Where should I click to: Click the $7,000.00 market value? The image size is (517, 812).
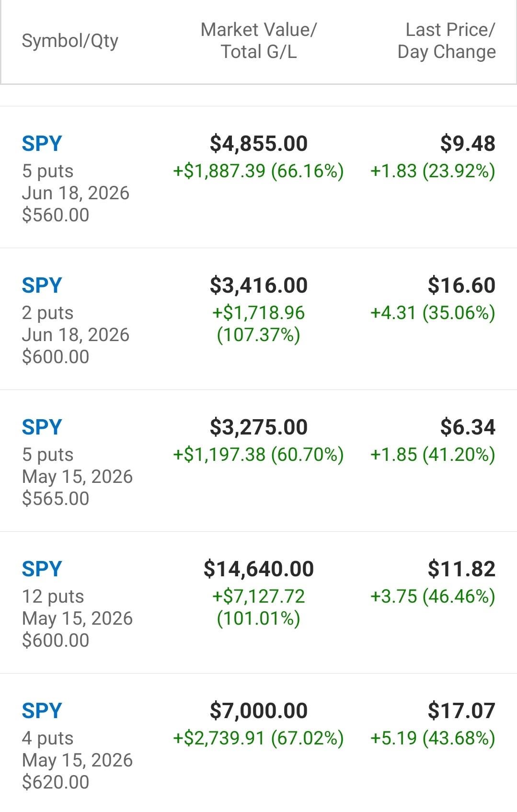click(x=259, y=711)
